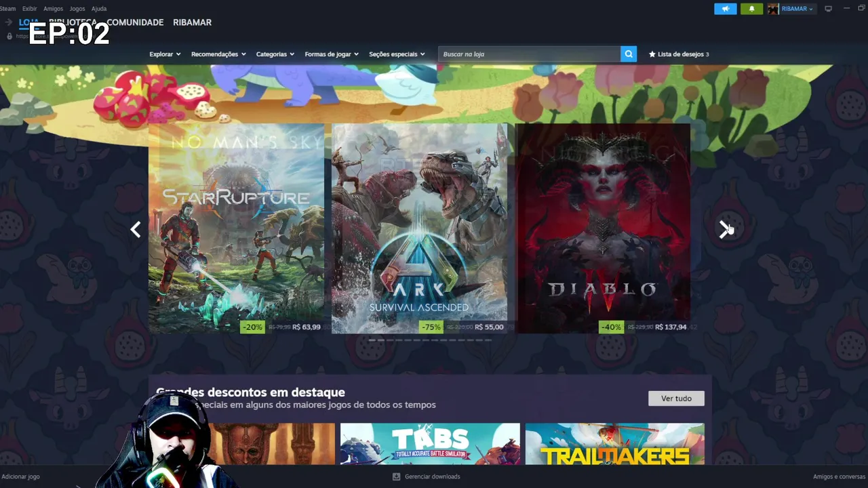Expand the Recomendações dropdown
The height and width of the screenshot is (488, 868).
coord(218,54)
